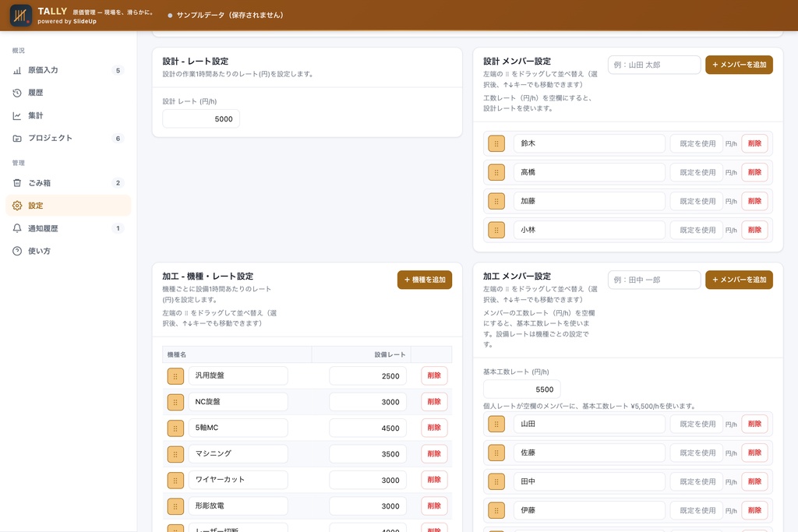Screen dimensions: 798x532
Task: Open ごみ箱 in the sidebar
Action: (x=69, y=182)
